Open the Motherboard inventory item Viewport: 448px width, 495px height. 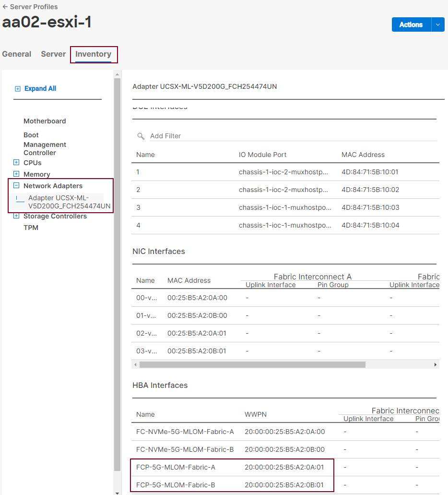45,121
